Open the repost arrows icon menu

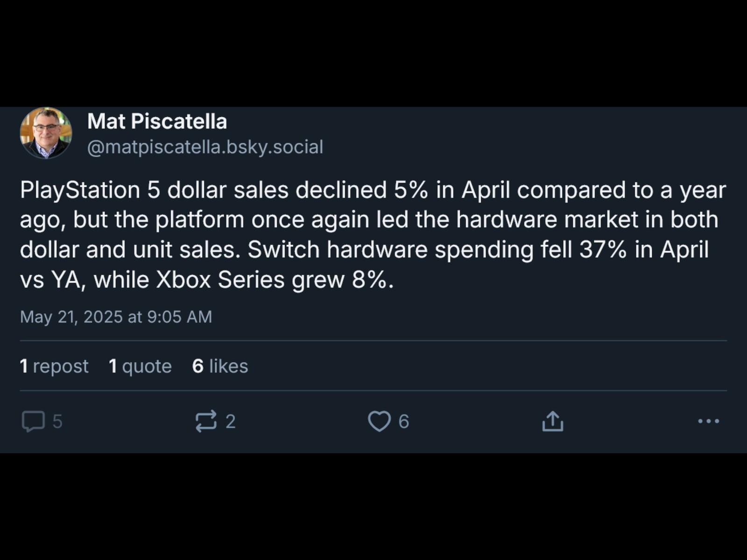pyautogui.click(x=206, y=421)
